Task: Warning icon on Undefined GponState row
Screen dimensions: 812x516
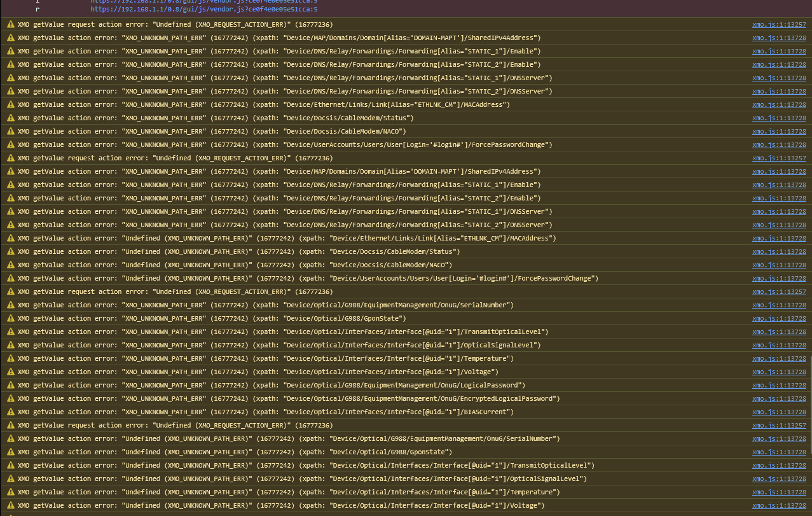Action: click(x=10, y=452)
